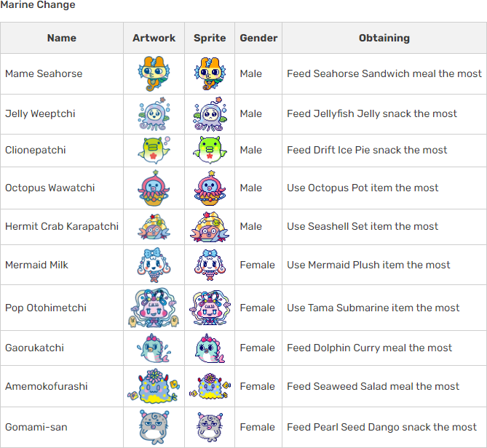Viewport: 487px width, 448px height.
Task: Click the Clionepatchi artwork image
Action: pos(154,150)
